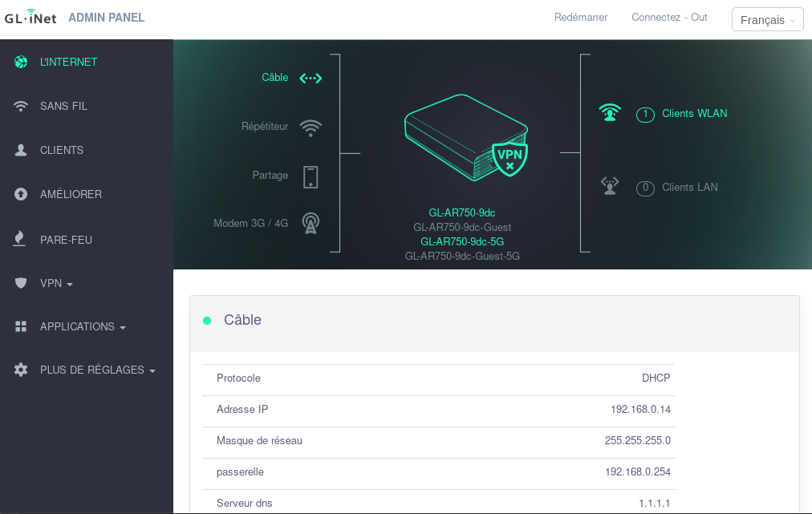Expand the APPLICATIONS sidebar submenu
812x514 pixels.
click(x=83, y=327)
